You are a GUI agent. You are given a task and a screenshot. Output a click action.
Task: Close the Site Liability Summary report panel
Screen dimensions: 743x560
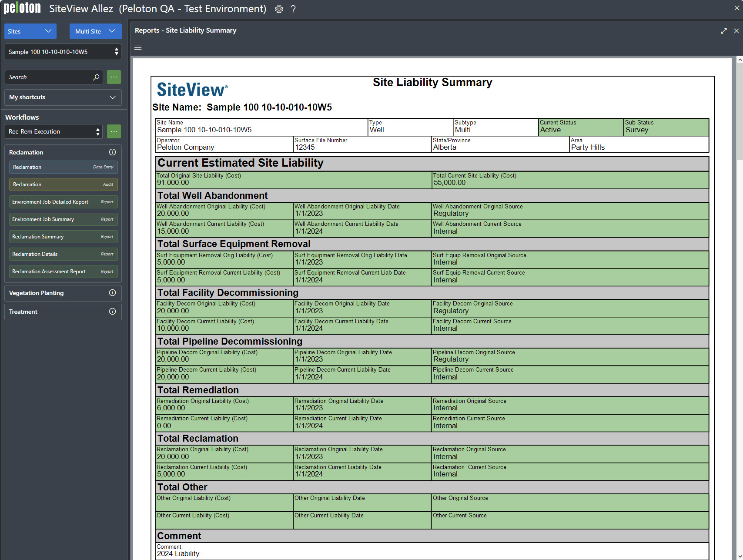tap(736, 31)
